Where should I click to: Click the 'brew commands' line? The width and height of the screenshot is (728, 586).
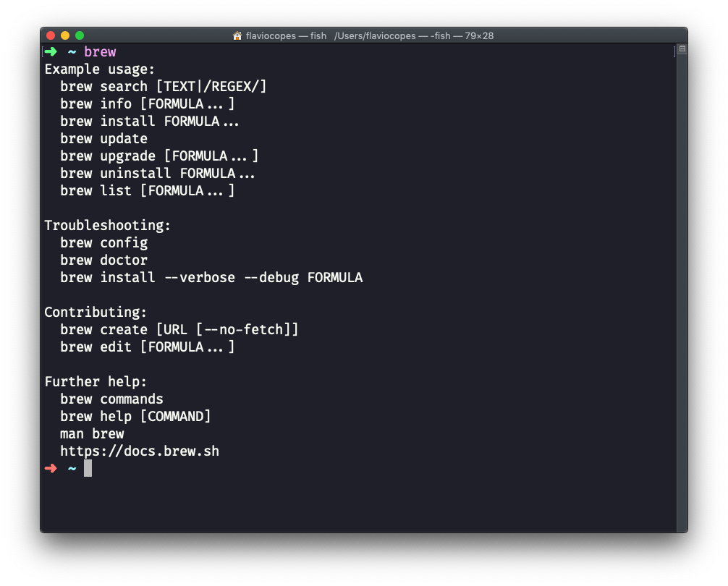pos(111,399)
